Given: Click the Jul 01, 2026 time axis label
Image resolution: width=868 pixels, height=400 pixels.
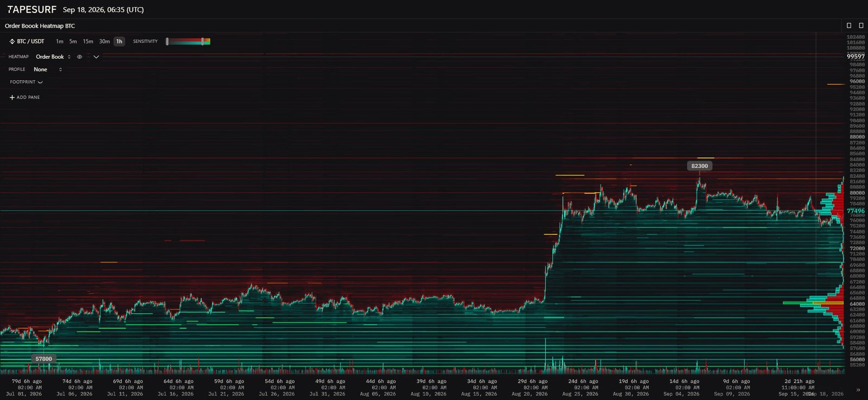Looking at the screenshot, I should point(24,394).
